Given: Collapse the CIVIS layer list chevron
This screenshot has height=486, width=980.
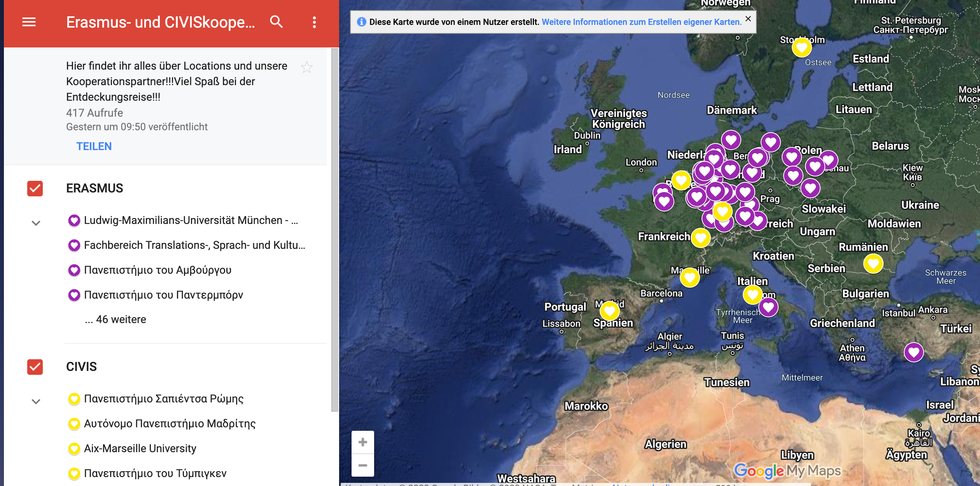Looking at the screenshot, I should coord(36,402).
